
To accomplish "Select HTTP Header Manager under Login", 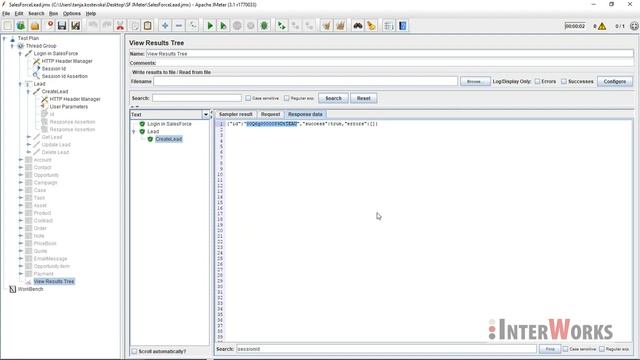I will click(67, 61).
